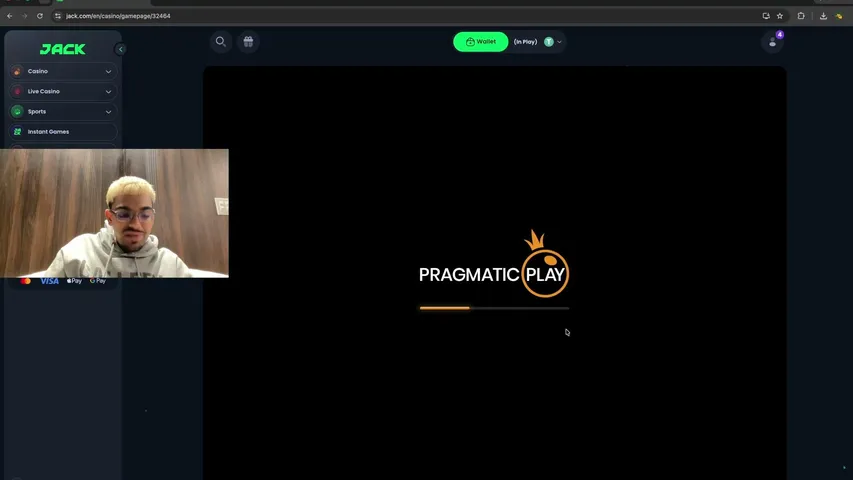Click the green T currency icon
Image resolution: width=853 pixels, height=480 pixels.
(x=549, y=42)
